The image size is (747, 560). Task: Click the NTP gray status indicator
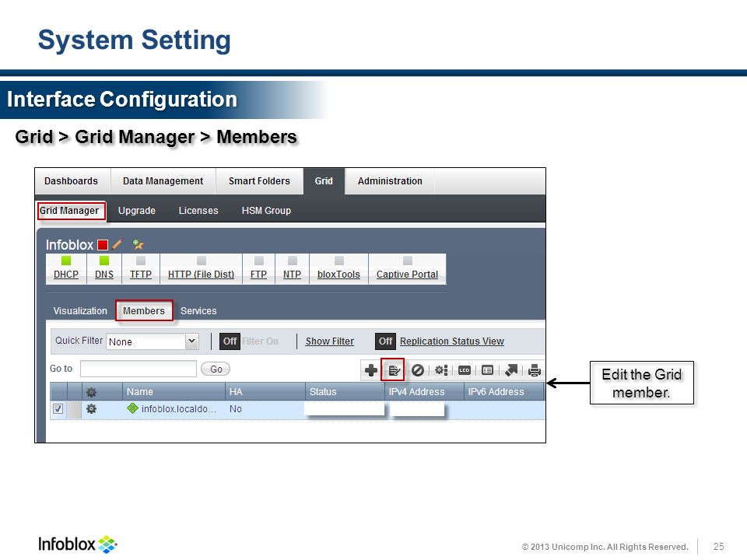click(x=293, y=261)
